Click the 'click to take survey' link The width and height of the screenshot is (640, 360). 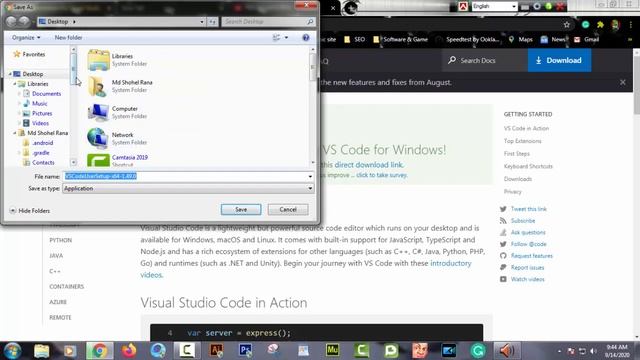tap(382, 175)
